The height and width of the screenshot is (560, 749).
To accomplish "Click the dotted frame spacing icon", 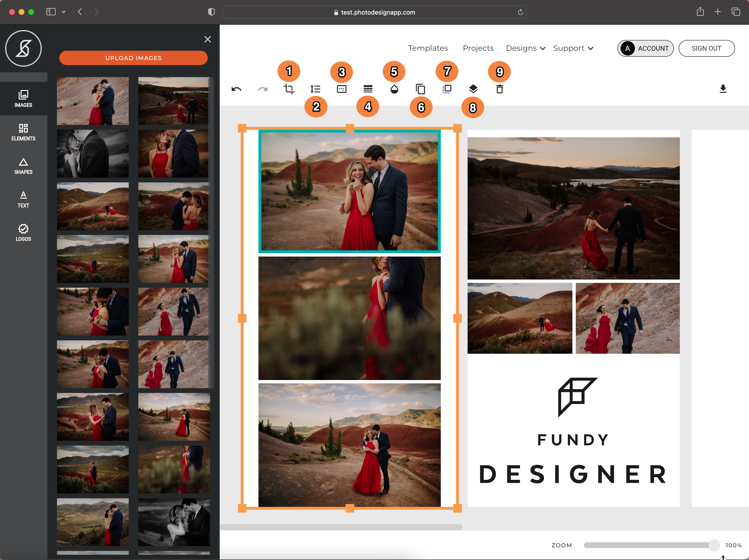I will [342, 89].
